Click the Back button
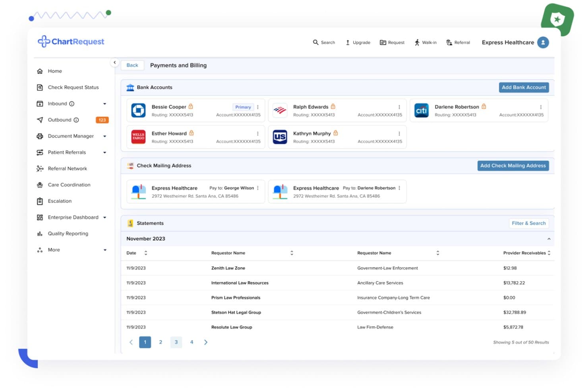Viewport: 588px width, 392px height. (132, 65)
